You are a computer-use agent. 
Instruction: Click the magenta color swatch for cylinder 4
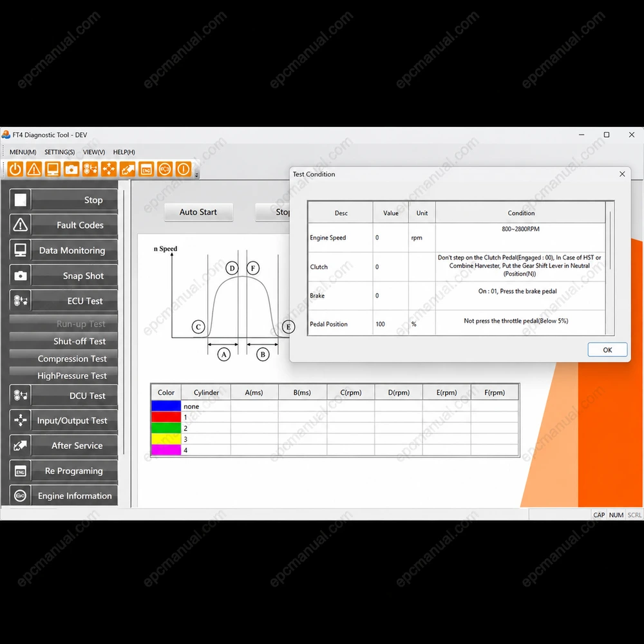pos(166,450)
